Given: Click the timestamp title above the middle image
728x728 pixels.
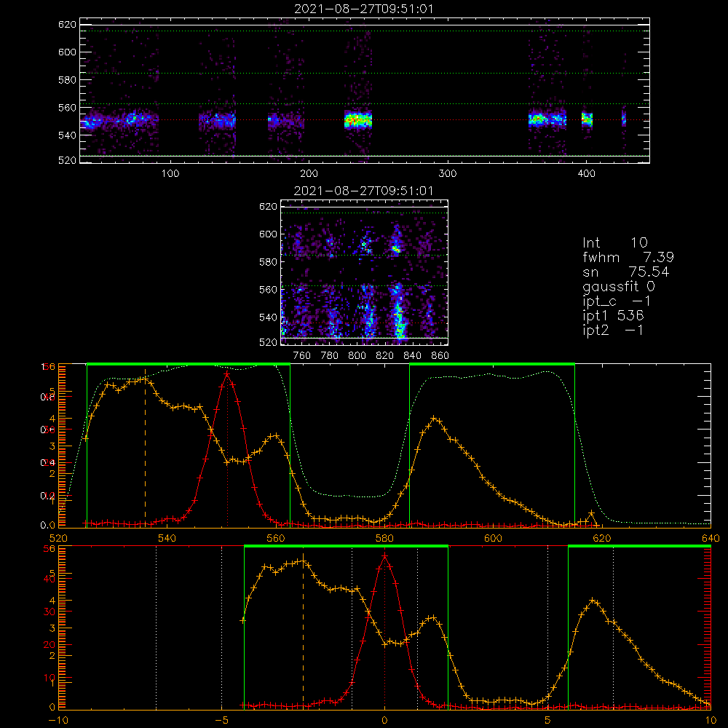Looking at the screenshot, I should (363, 191).
